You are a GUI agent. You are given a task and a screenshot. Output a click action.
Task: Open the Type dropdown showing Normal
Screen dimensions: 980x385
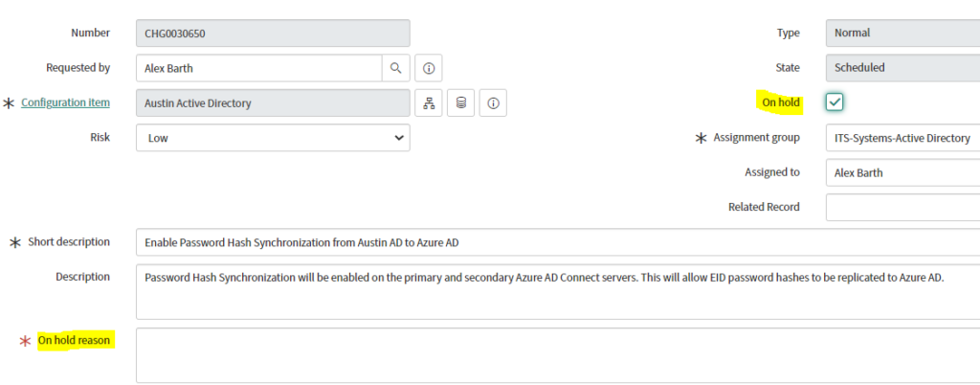[x=902, y=34]
